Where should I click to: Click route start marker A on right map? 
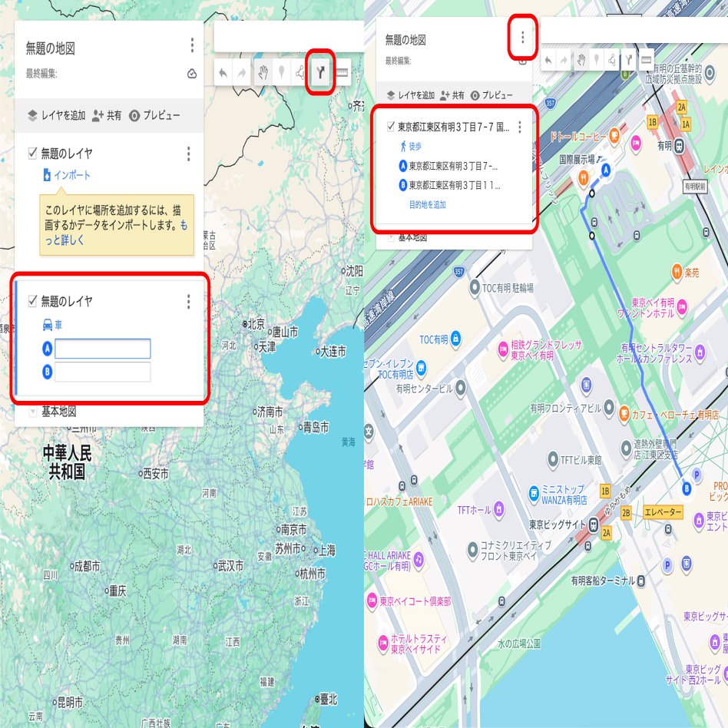(x=606, y=170)
